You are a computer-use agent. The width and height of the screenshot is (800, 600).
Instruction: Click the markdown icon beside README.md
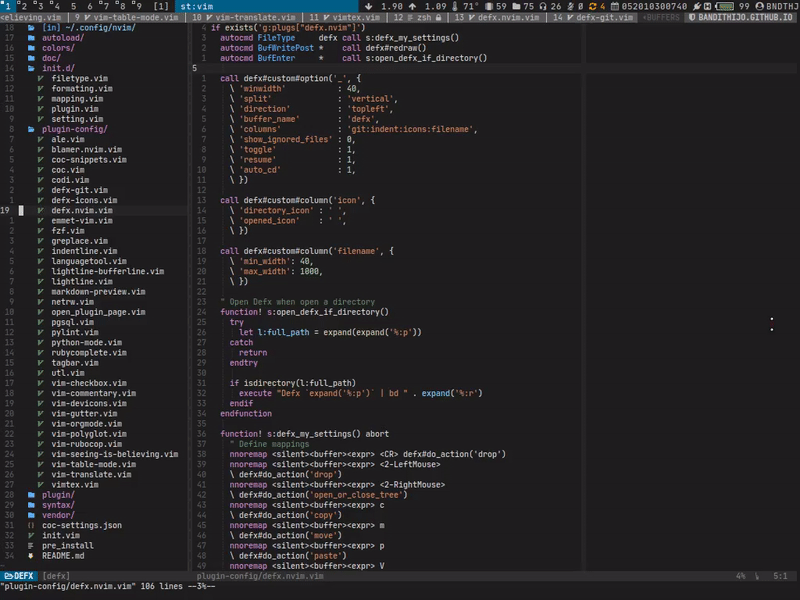click(x=31, y=555)
